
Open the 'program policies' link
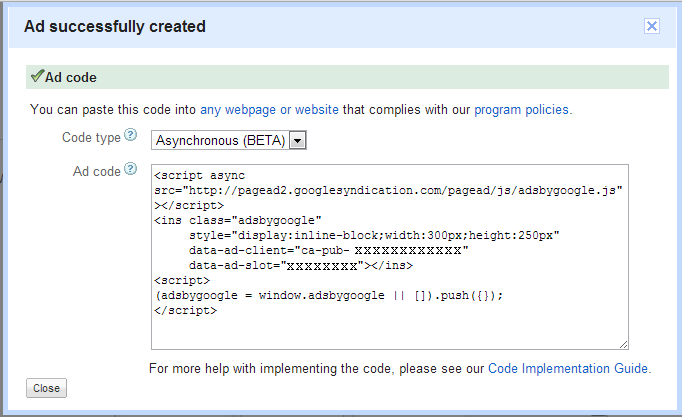pyautogui.click(x=522, y=109)
